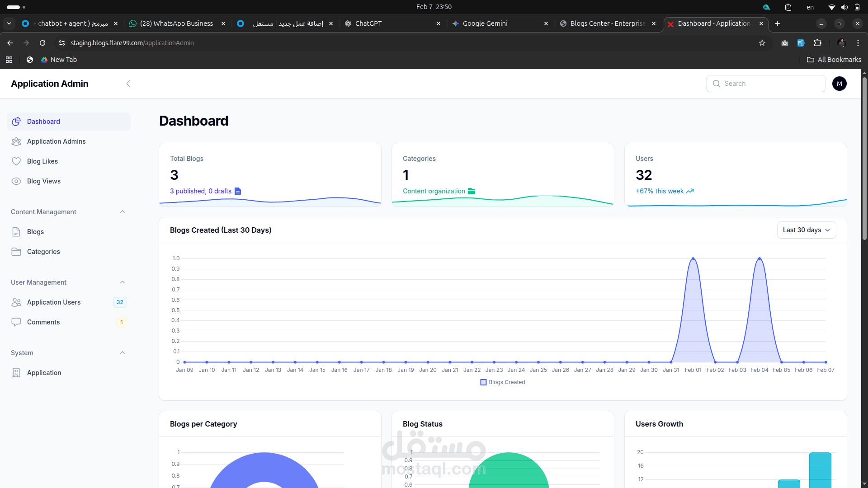Open the Blogs sidebar link

click(x=35, y=232)
